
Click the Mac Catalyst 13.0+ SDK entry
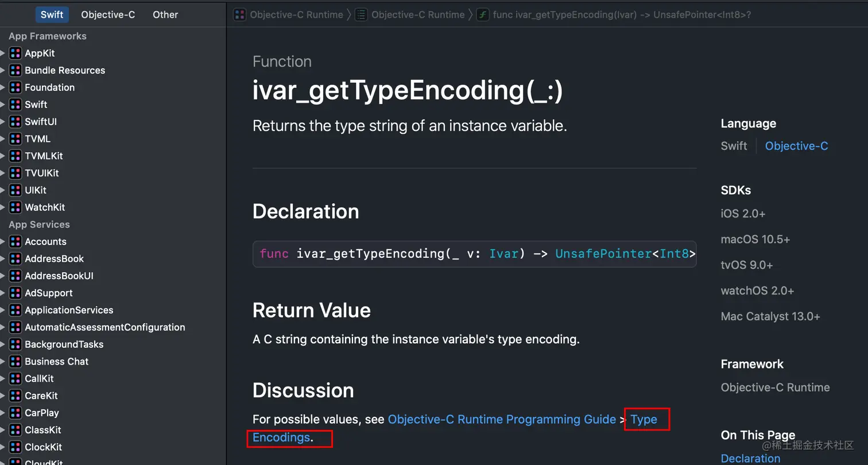point(770,316)
